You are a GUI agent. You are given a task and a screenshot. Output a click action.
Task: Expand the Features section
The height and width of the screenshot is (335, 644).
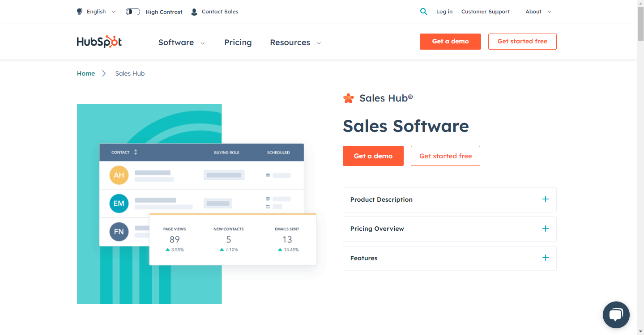coord(449,258)
